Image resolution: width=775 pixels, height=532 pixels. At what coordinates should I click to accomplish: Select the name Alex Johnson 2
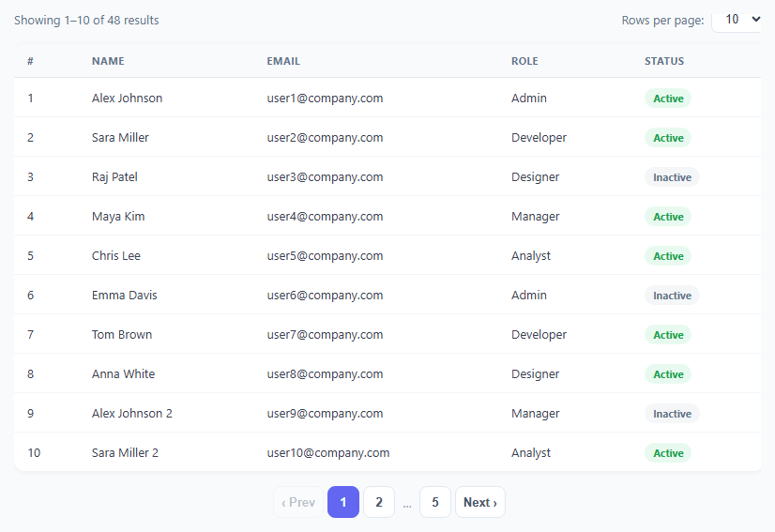click(132, 414)
